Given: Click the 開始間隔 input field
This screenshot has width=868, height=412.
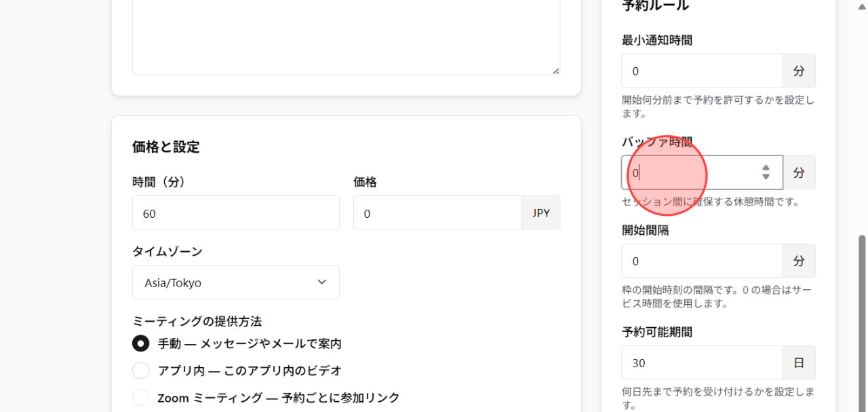Looking at the screenshot, I should pos(702,261).
